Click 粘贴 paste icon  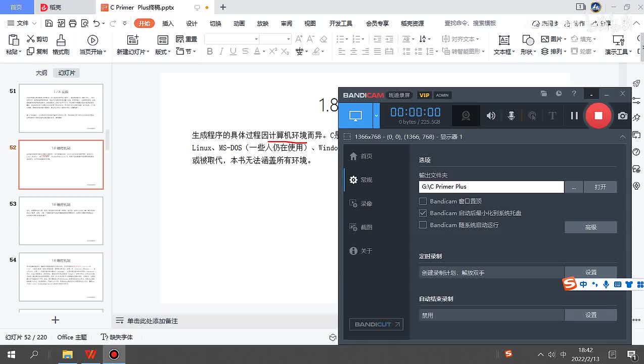point(14,40)
